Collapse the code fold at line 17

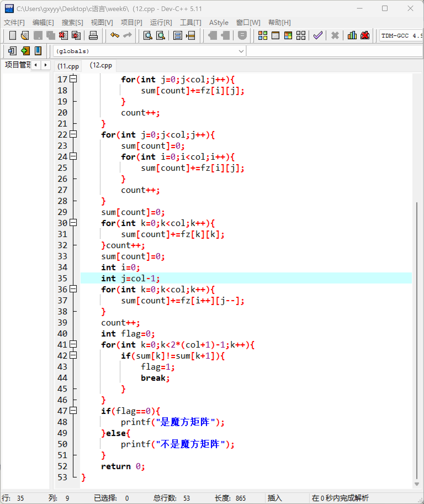pyautogui.click(x=73, y=79)
